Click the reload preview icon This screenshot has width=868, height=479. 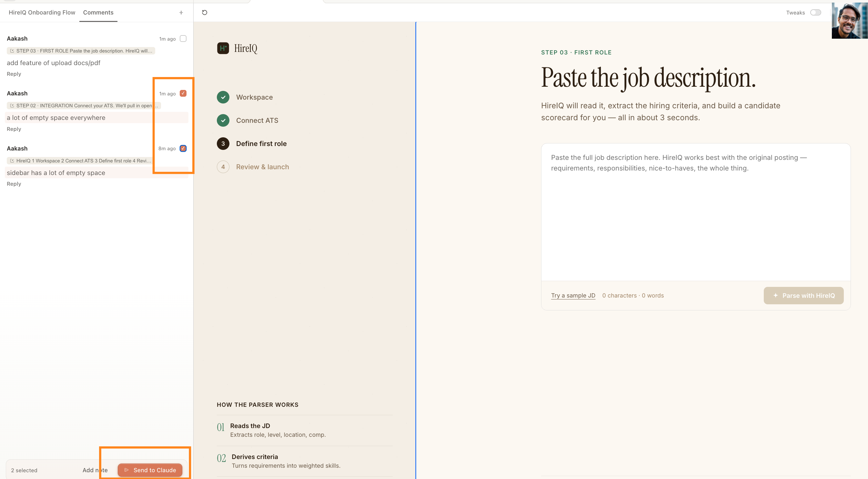point(205,13)
